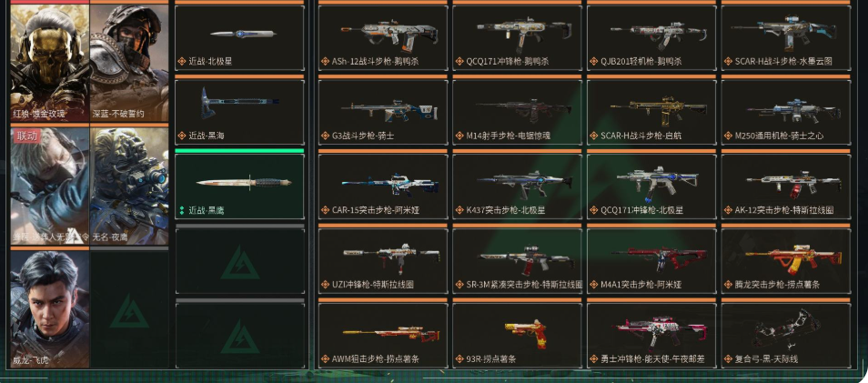Choose the K437突击步枪-北极星 skin
The width and height of the screenshot is (868, 383).
pos(517,186)
